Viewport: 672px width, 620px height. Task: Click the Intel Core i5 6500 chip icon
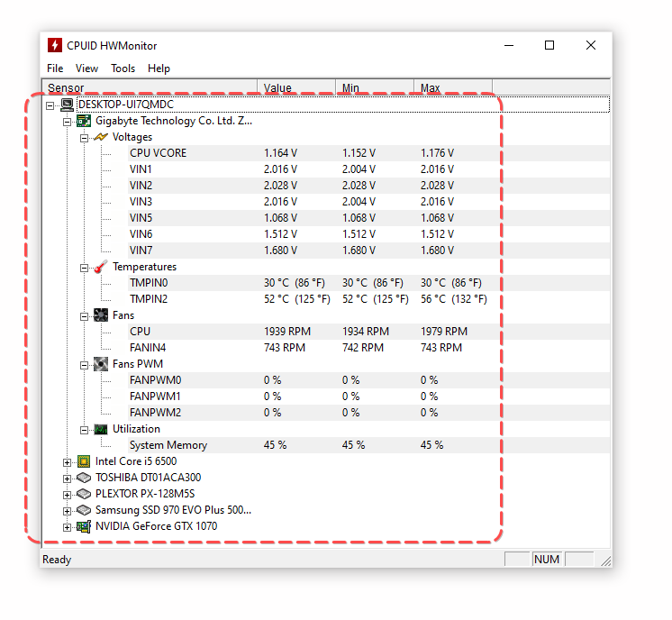[x=84, y=461]
